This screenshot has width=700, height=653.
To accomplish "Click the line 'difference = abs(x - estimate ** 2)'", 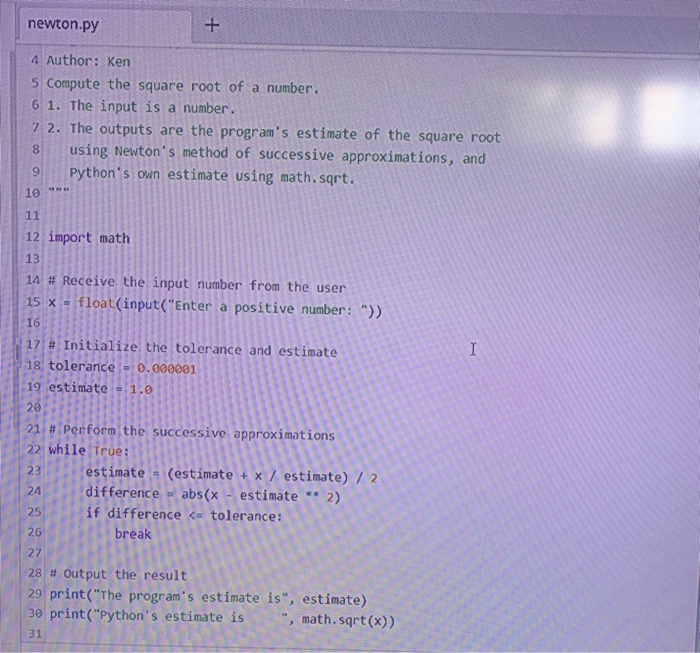I will pos(212,495).
